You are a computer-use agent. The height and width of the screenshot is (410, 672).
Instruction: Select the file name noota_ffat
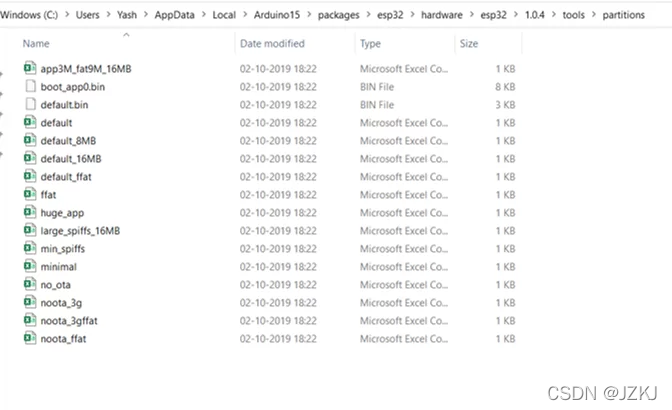click(x=63, y=339)
